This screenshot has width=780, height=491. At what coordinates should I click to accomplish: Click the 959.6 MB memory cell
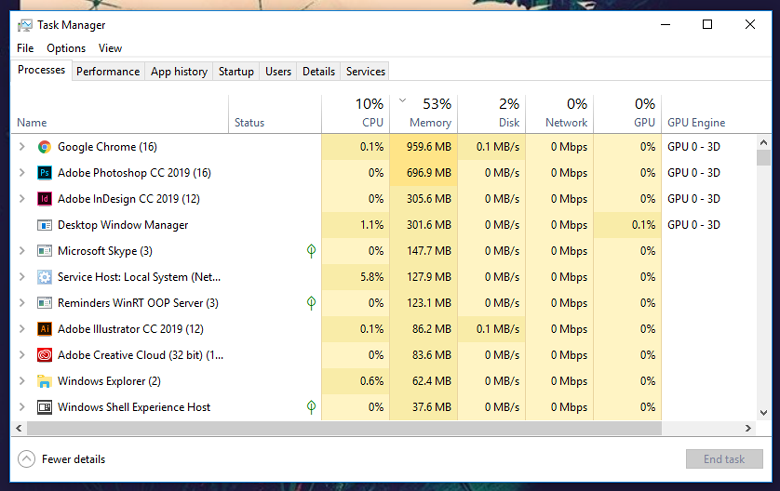[x=424, y=147]
